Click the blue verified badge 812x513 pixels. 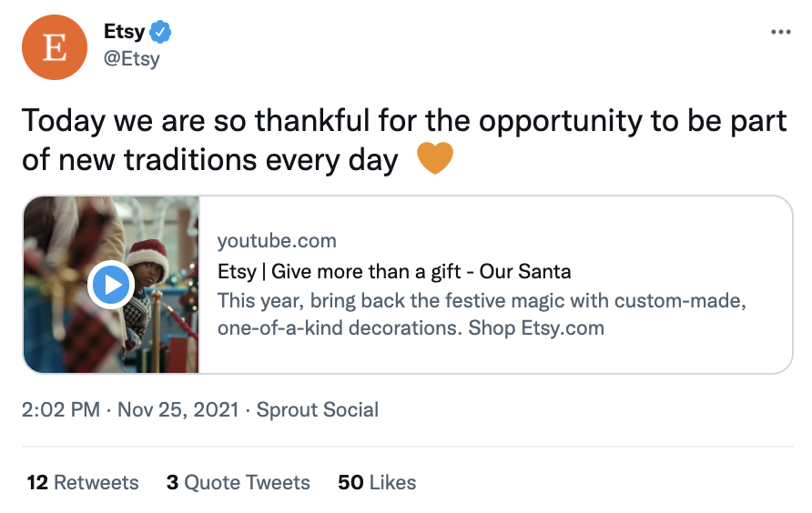[x=161, y=33]
